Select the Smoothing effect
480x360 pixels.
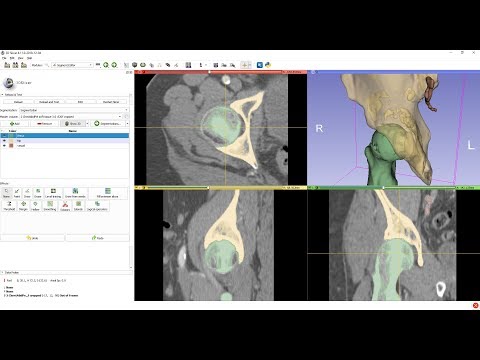click(x=50, y=206)
